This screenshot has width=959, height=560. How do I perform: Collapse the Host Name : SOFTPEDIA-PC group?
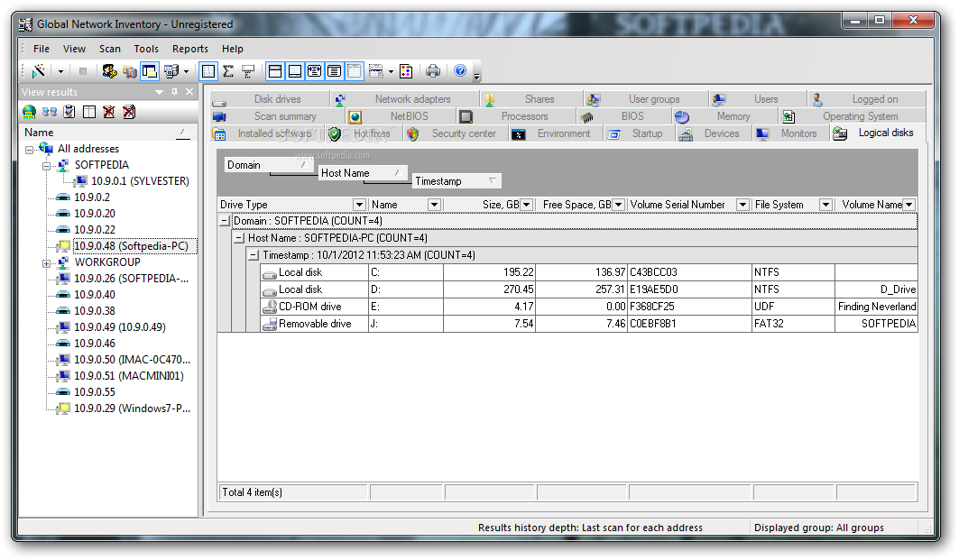(x=239, y=238)
